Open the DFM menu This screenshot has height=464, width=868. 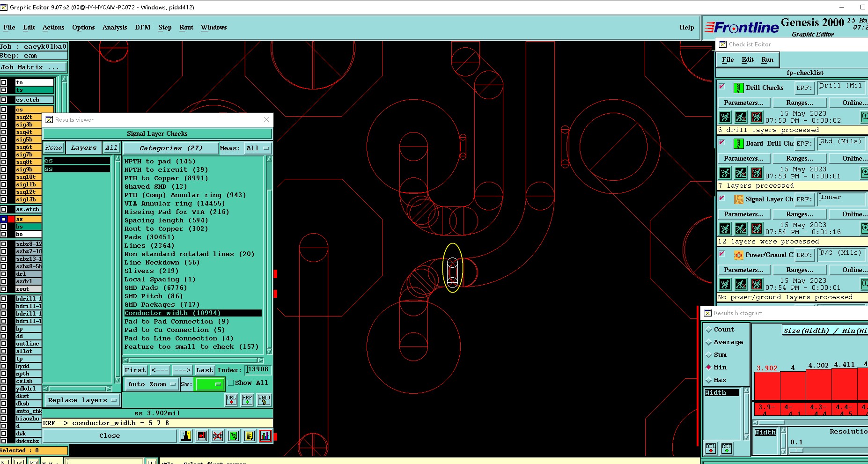pyautogui.click(x=143, y=28)
